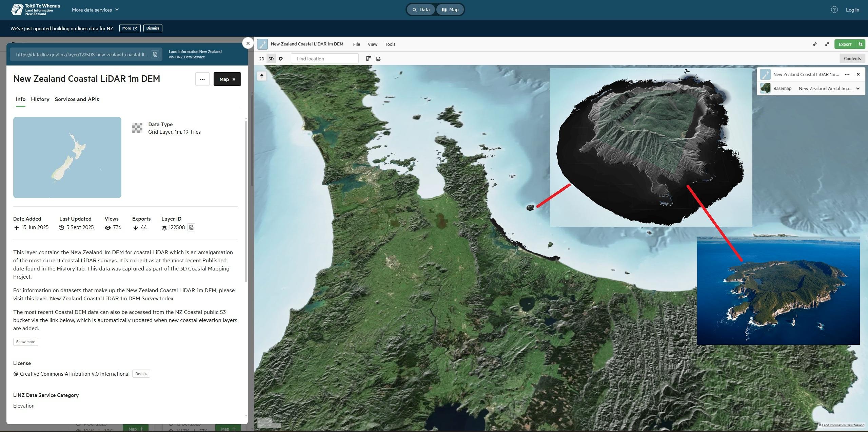
Task: Copy the Layer ID 122508
Action: (191, 227)
